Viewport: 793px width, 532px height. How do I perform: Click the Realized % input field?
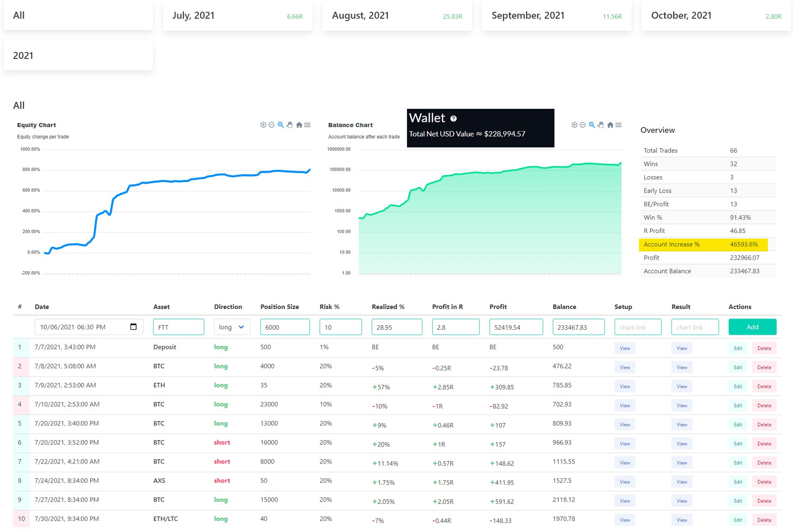396,327
